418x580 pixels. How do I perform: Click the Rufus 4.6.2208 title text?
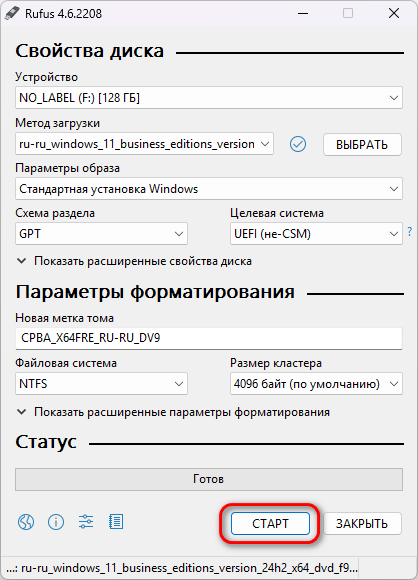63,14
